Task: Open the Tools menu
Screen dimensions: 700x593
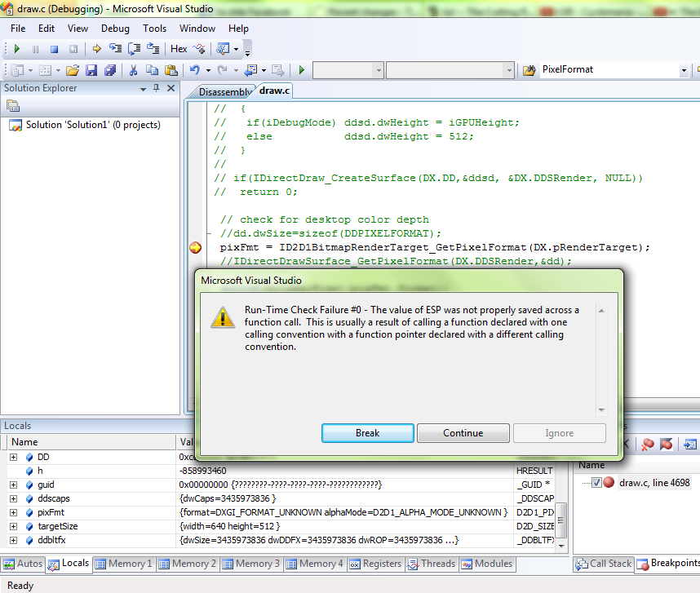Action: [154, 29]
